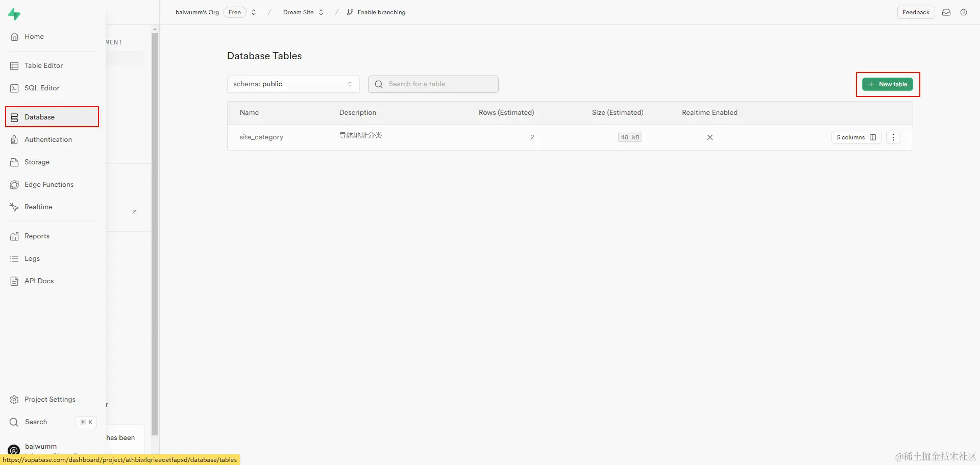Open the inbox notifications icon
Image resolution: width=980 pixels, height=465 pixels.
(946, 12)
